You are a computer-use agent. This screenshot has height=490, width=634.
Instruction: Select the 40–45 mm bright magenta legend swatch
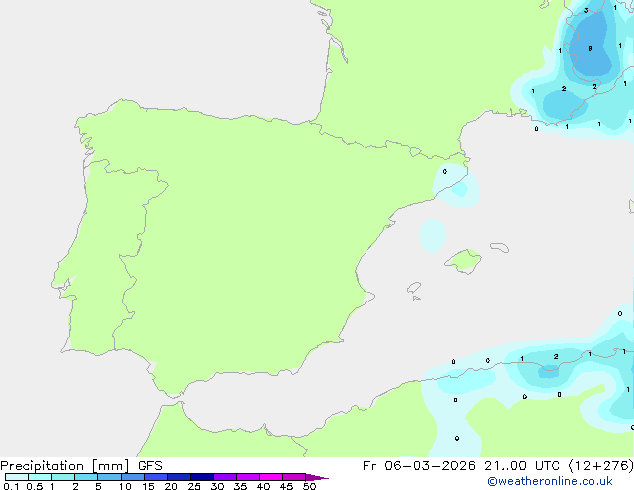271,477
